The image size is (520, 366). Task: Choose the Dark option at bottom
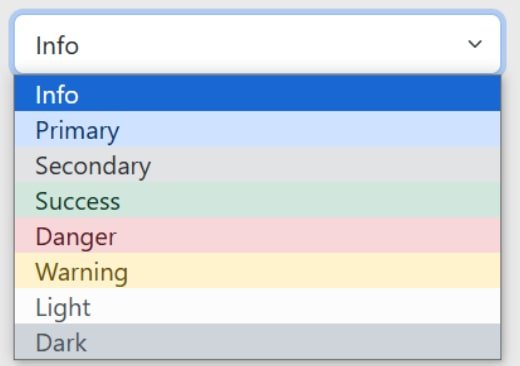tap(257, 341)
